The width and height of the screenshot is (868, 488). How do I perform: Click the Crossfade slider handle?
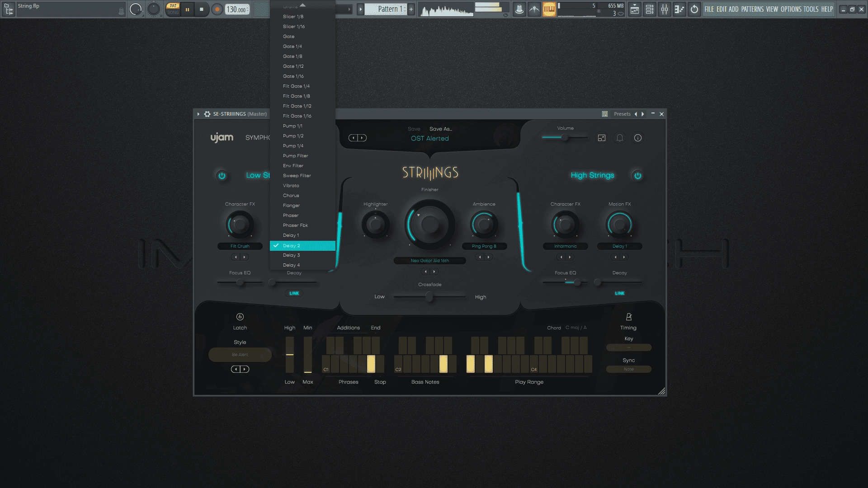(429, 297)
